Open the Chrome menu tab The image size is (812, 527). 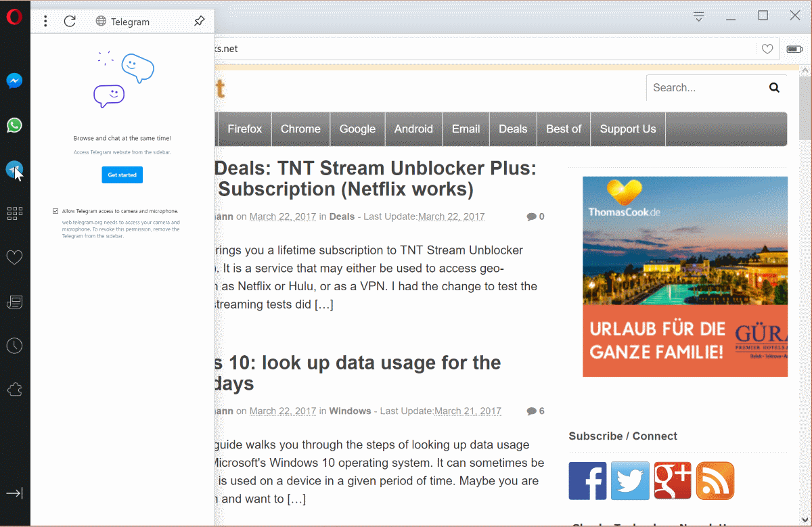(300, 129)
